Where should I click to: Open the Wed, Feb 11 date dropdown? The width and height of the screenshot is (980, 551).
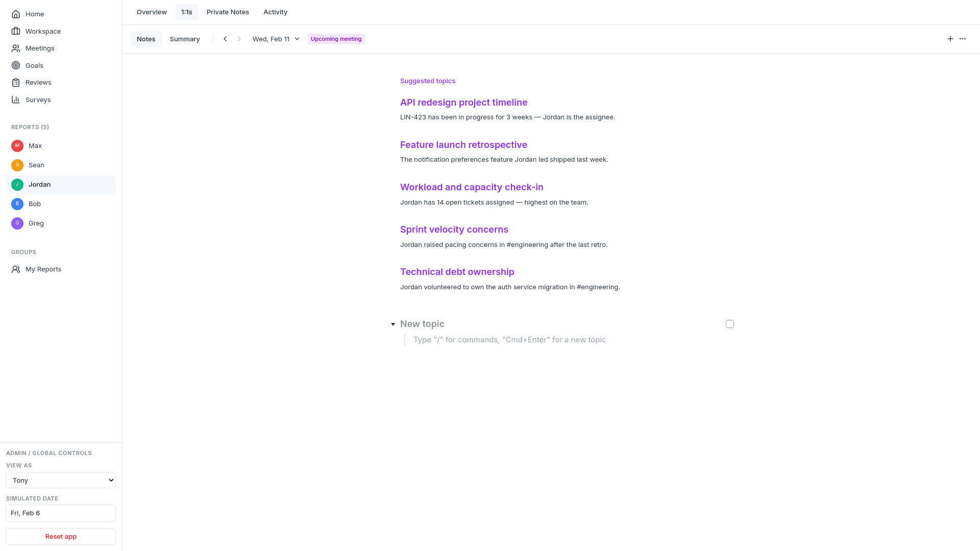pos(276,39)
